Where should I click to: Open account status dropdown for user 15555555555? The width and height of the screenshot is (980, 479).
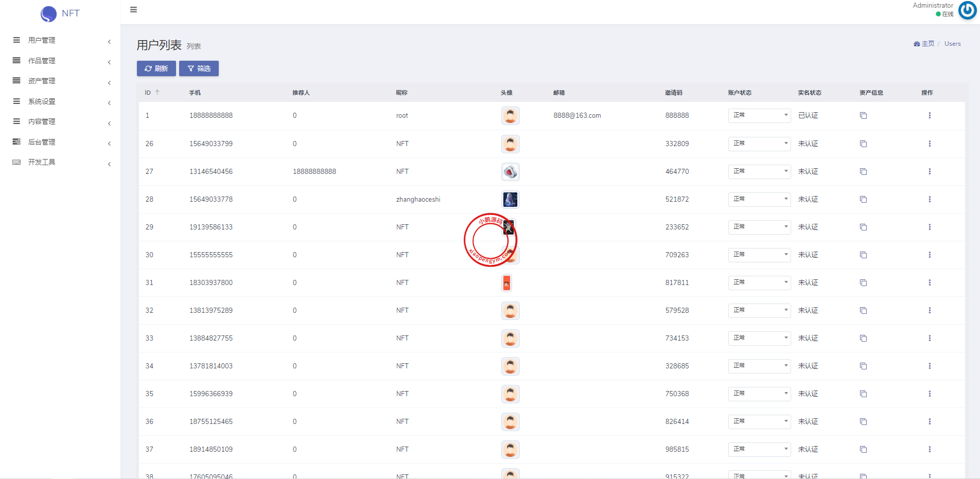[x=759, y=255]
